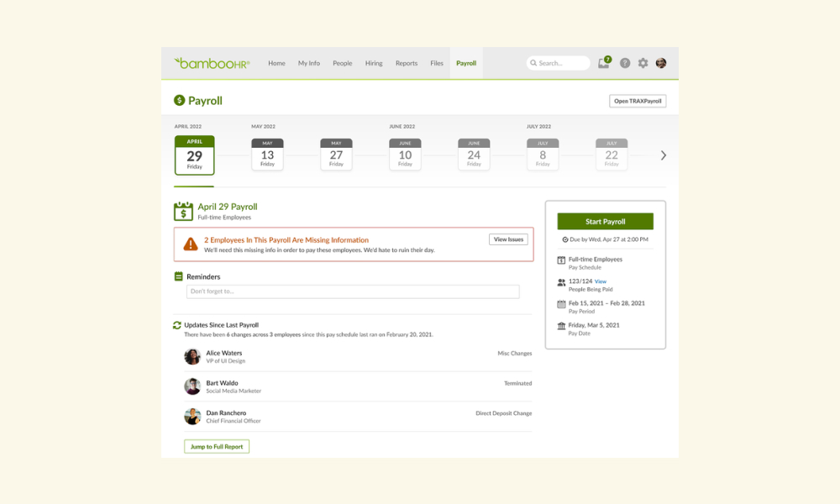Open the My Info tab
Viewport: 840px width, 504px height.
(308, 63)
